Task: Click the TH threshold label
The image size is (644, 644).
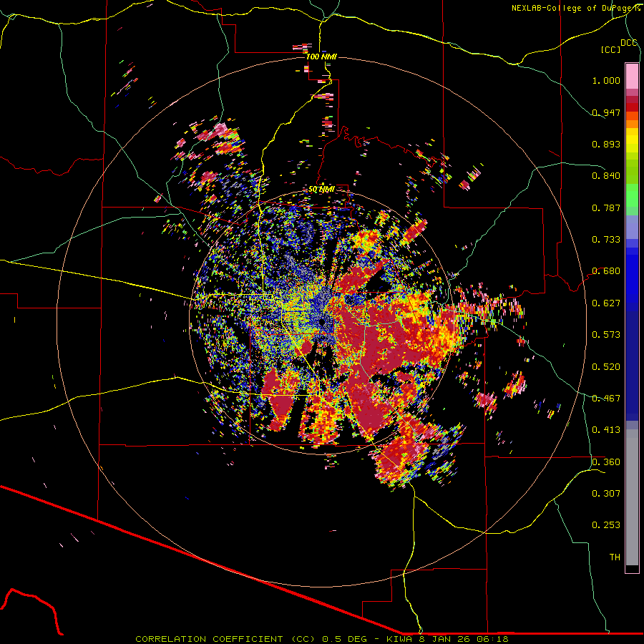Action: coord(615,557)
